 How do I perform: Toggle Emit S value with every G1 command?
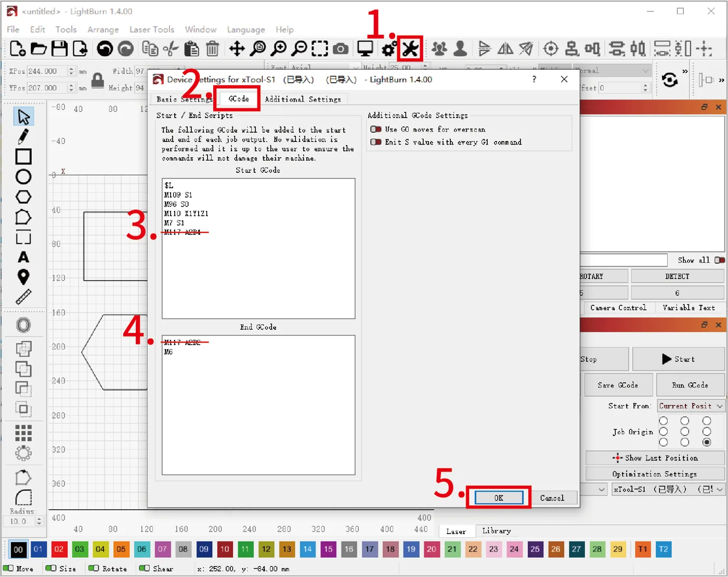[x=375, y=142]
